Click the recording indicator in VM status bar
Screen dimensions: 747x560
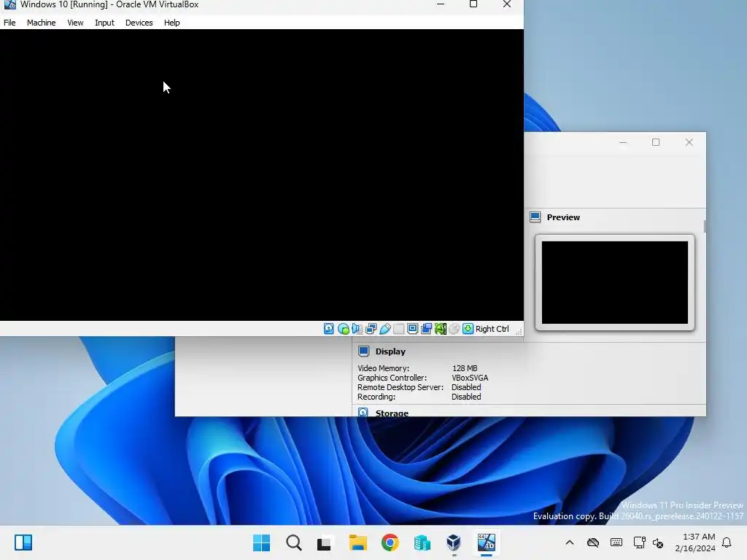point(426,329)
